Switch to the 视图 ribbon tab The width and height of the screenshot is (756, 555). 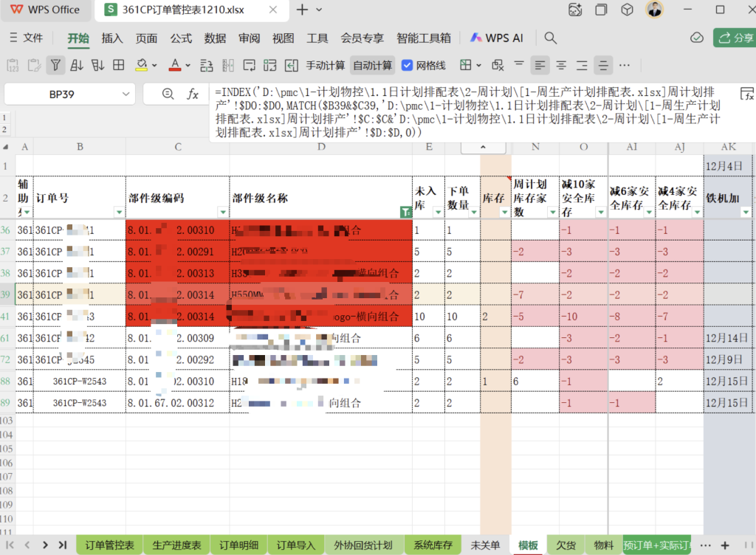[283, 38]
